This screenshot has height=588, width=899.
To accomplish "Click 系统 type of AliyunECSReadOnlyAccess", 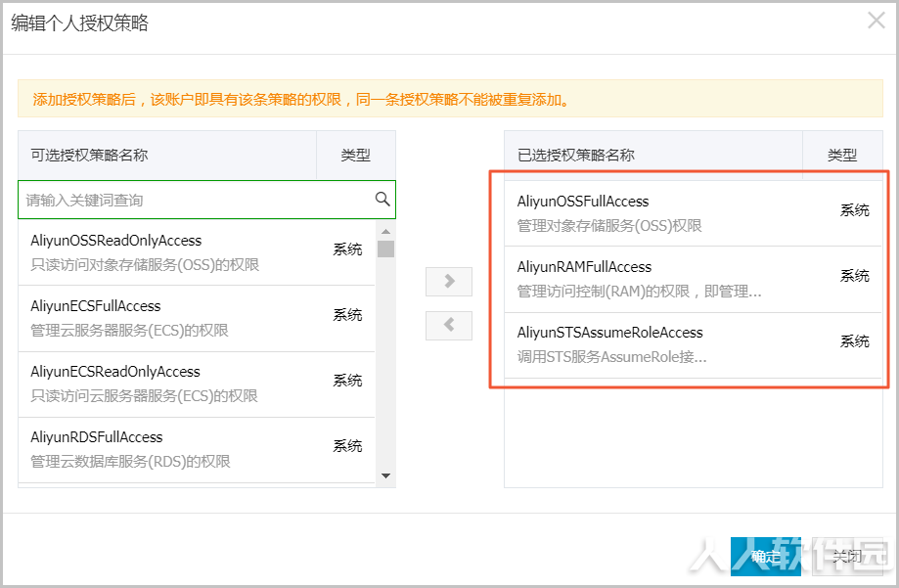I will click(x=347, y=381).
